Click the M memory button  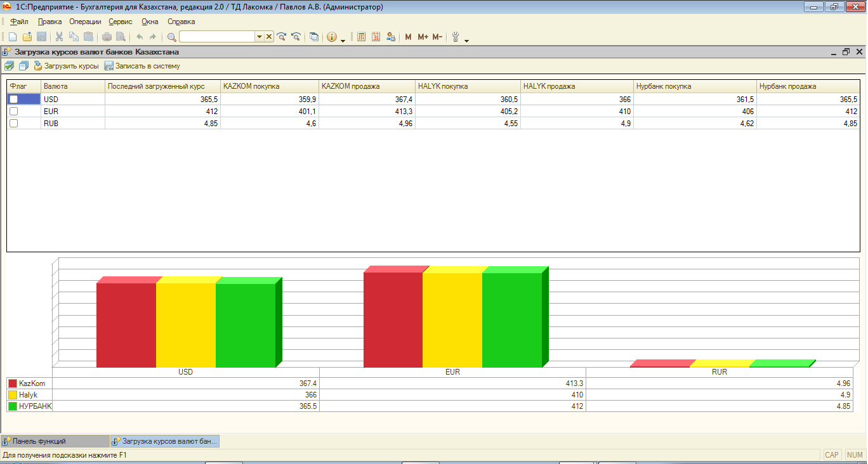(408, 37)
